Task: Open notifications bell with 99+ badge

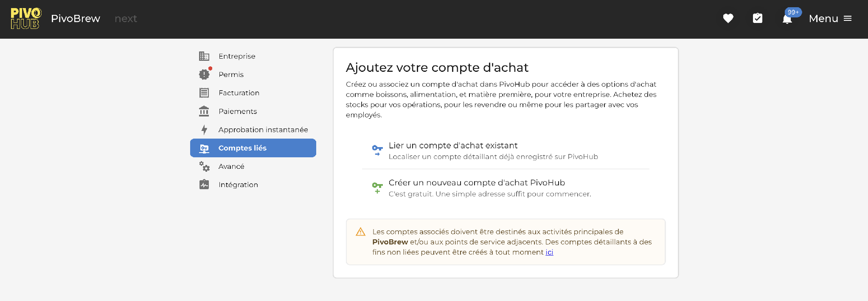Action: pos(788,18)
